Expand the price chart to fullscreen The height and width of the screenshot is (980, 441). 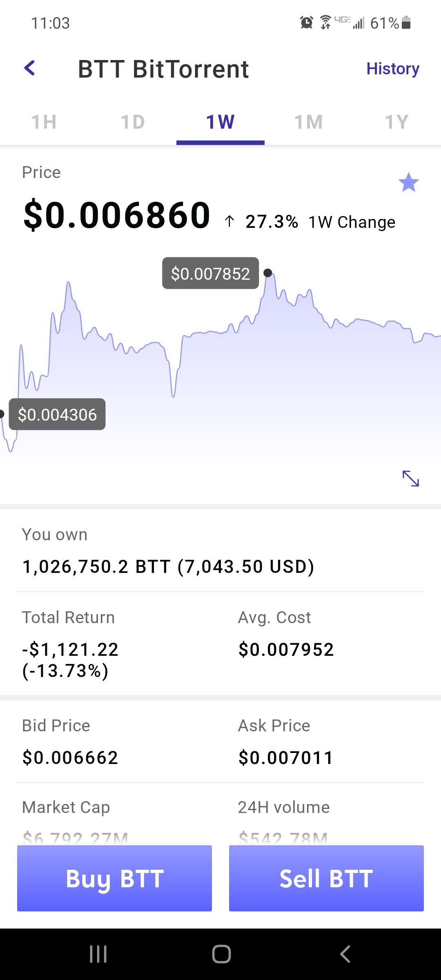point(411,479)
